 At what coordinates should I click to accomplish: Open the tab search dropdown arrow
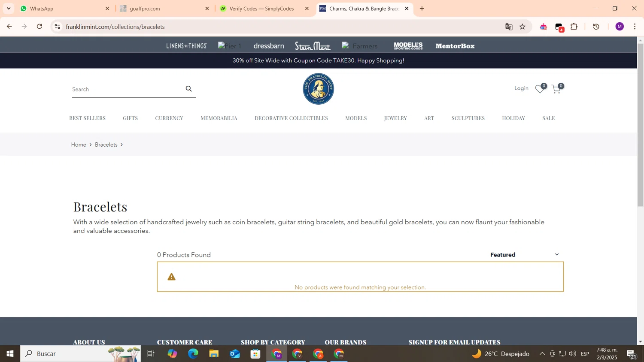coord(9,9)
